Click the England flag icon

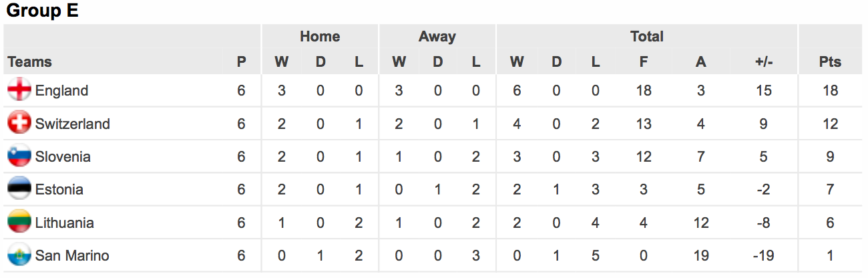click(19, 90)
